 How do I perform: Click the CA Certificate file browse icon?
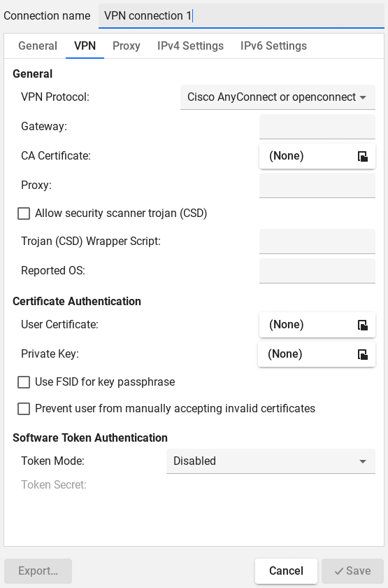[363, 156]
